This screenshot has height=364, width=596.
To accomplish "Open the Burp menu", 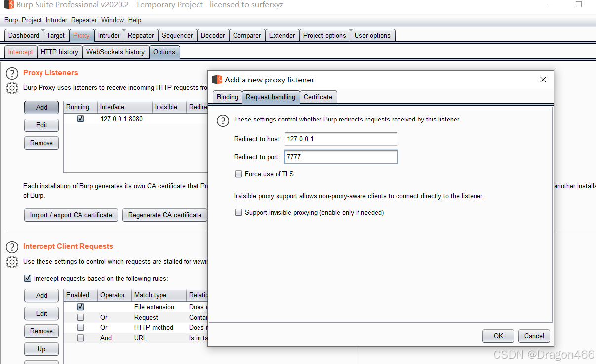I will pyautogui.click(x=11, y=20).
